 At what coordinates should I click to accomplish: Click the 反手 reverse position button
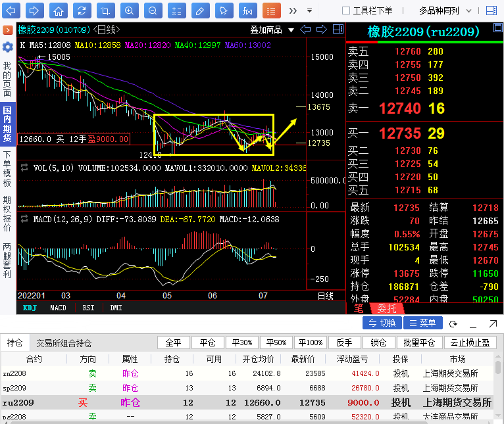[x=345, y=342]
